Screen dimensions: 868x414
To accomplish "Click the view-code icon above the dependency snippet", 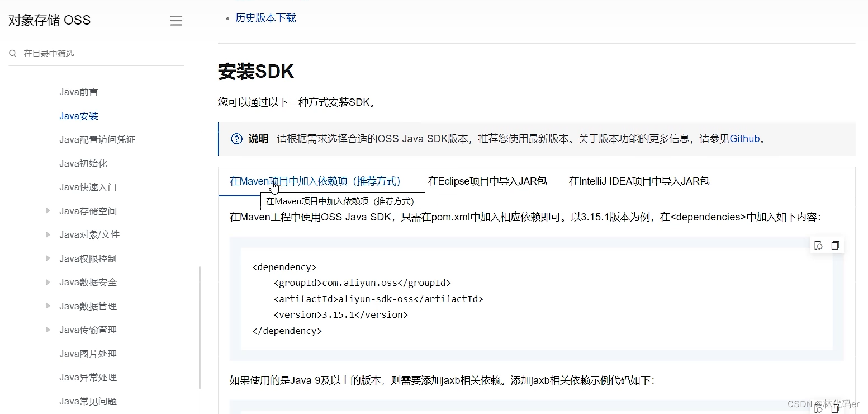I will click(x=818, y=245).
